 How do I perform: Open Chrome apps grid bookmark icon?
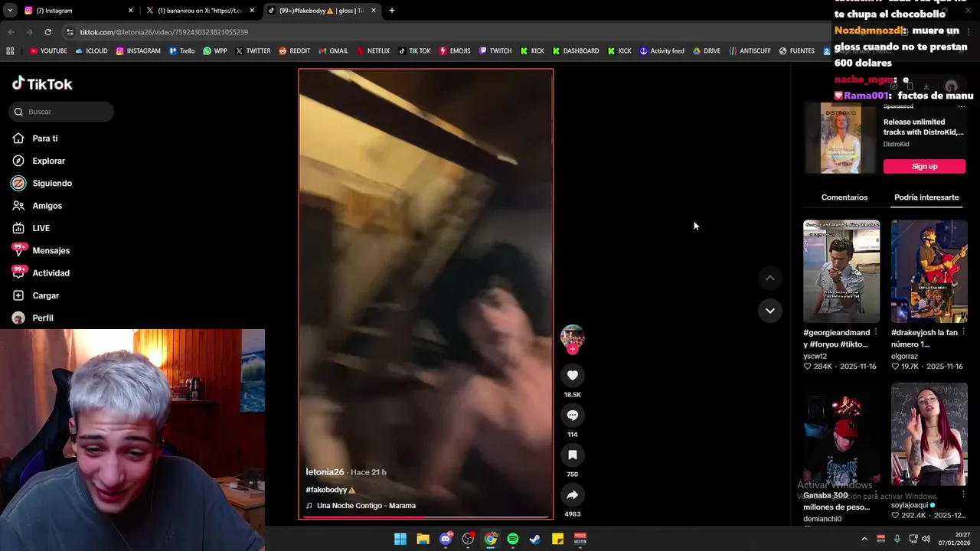[10, 51]
